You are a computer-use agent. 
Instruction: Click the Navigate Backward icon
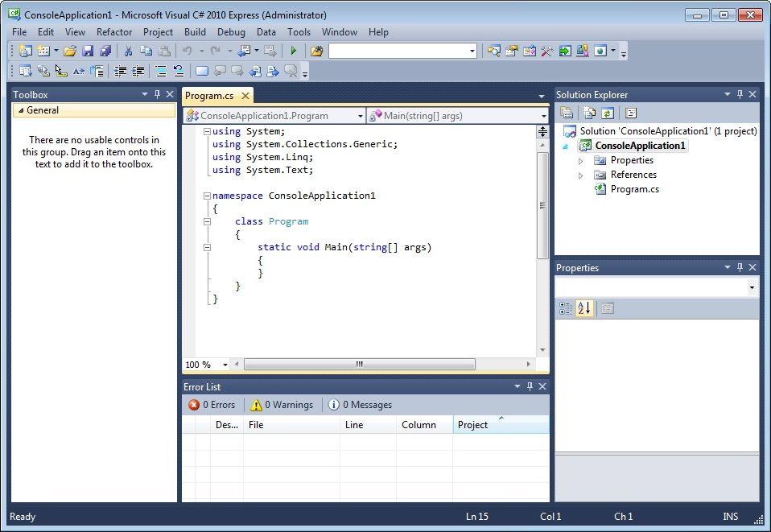pos(245,51)
